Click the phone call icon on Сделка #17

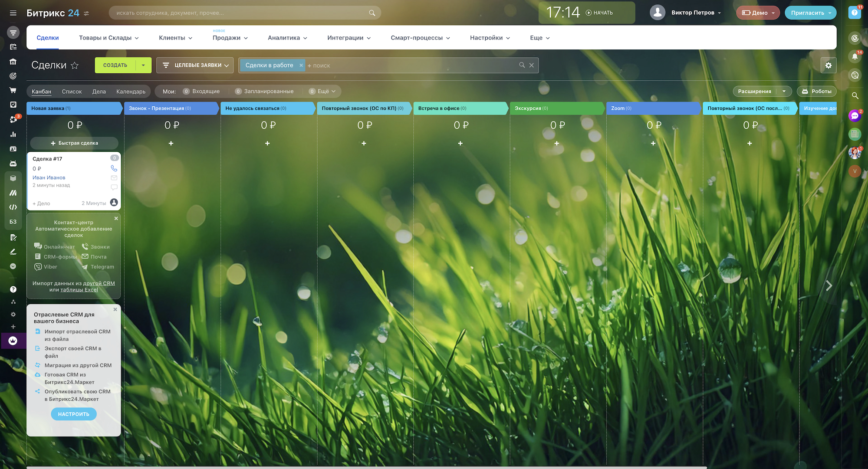click(114, 168)
